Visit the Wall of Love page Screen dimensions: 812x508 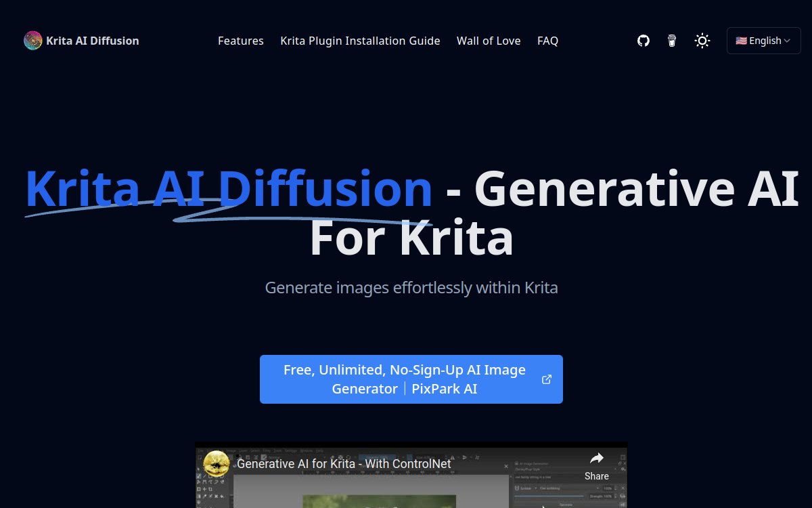coord(489,41)
